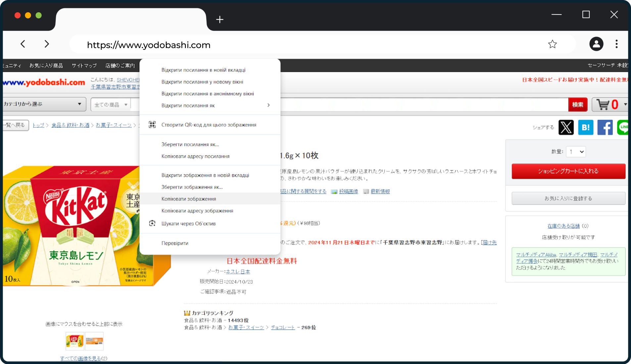Screen dimensions: 631x364
Task: Share via Hatena Bookmark B! icon
Action: pyautogui.click(x=586, y=128)
